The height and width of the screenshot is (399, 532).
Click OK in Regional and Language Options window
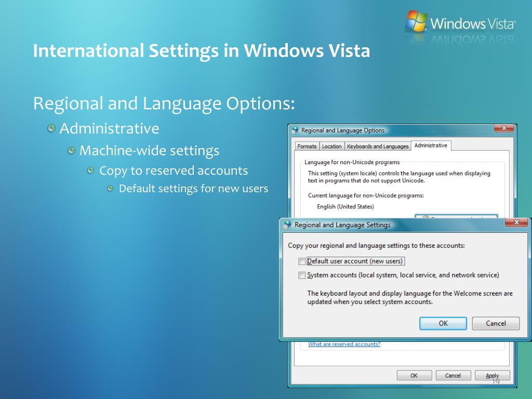[414, 376]
